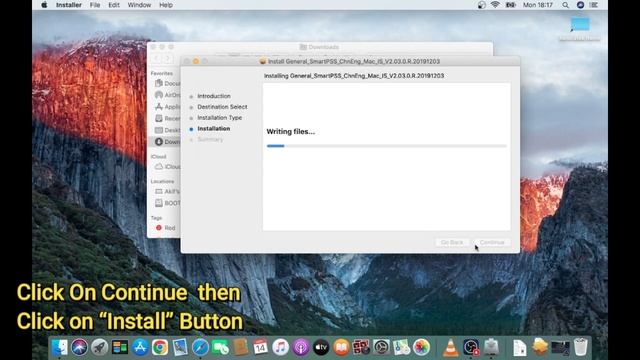Screen dimensions: 640x360
Task: Click the Siri menu bar icon
Action: point(580,5)
